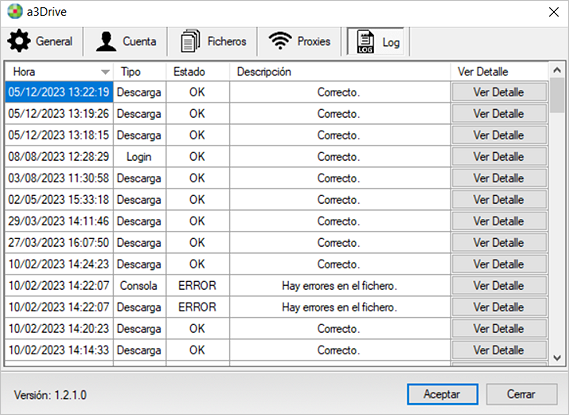Click Consola row's 'Hay errores en el fichero.' text

tap(339, 286)
